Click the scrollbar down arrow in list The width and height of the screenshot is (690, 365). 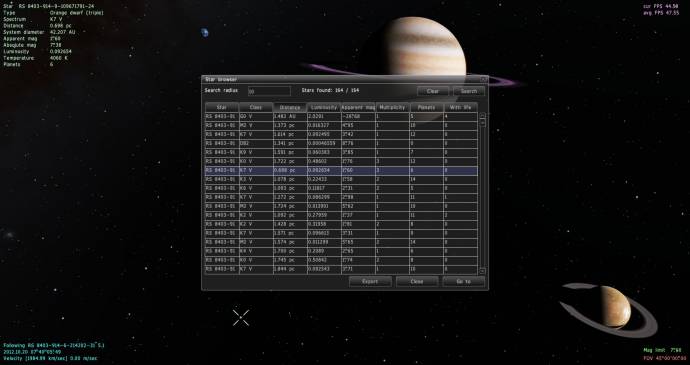[482, 271]
